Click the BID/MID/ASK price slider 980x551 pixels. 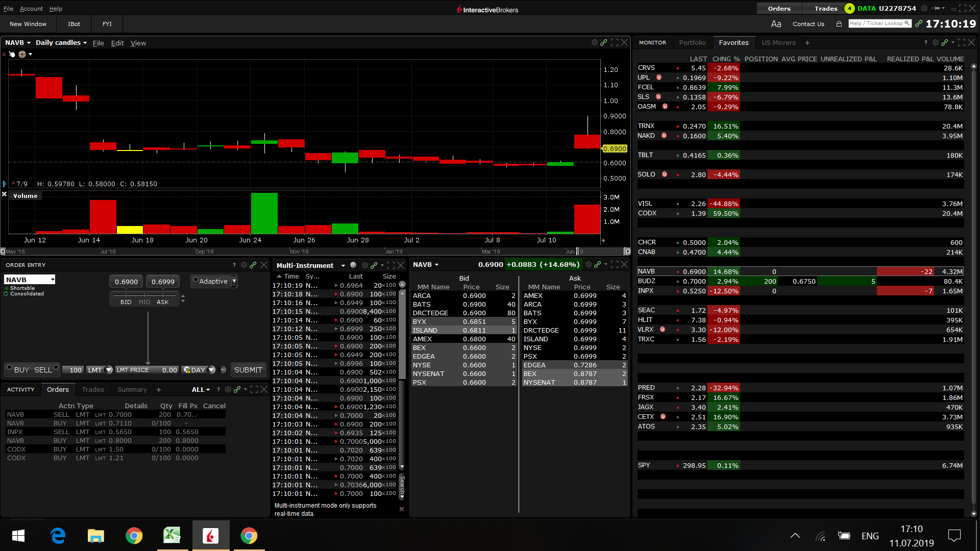[144, 295]
